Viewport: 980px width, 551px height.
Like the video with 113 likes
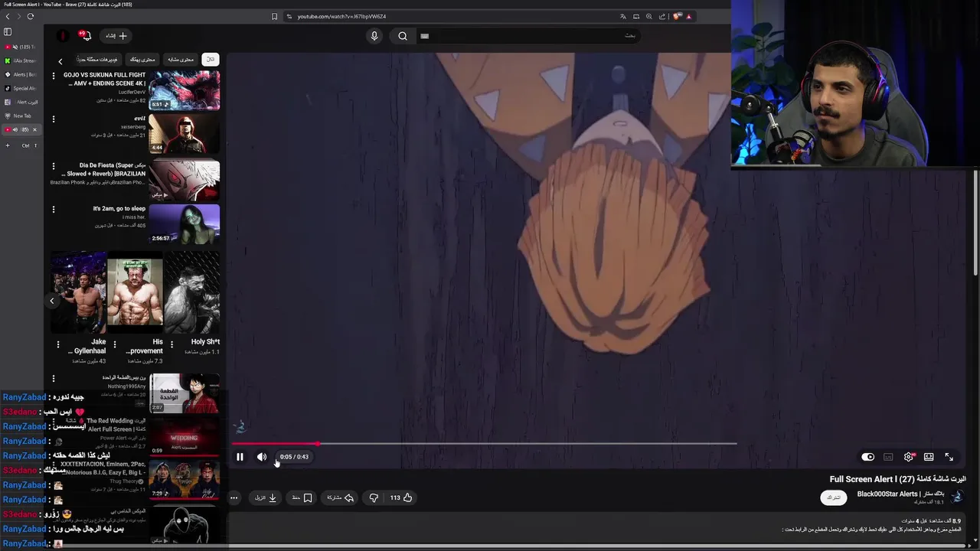[401, 497]
